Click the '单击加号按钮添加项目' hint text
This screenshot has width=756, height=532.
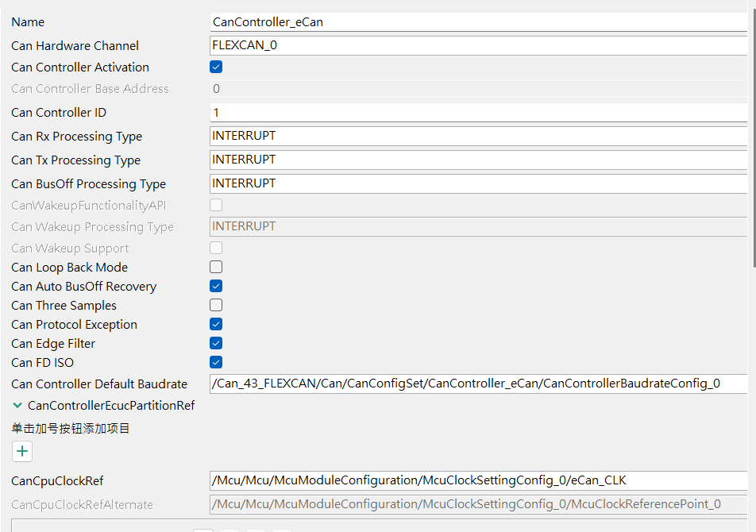71,429
